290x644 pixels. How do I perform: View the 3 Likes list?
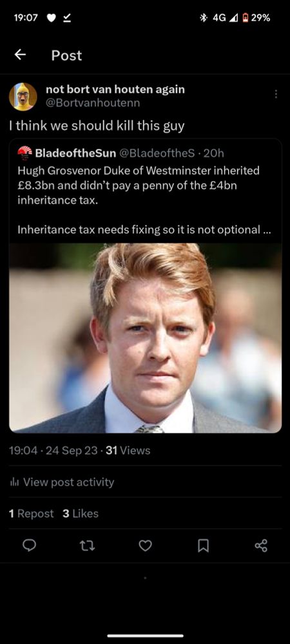pos(81,513)
